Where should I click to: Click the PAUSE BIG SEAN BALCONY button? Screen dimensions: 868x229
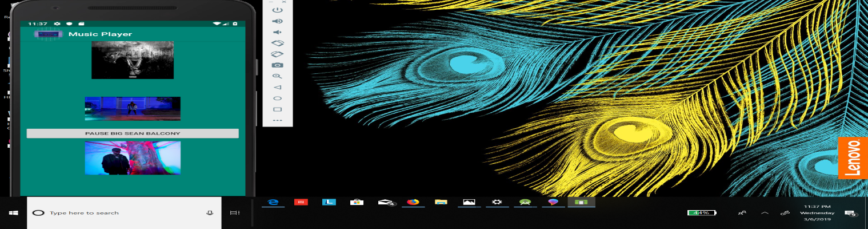pos(133,133)
